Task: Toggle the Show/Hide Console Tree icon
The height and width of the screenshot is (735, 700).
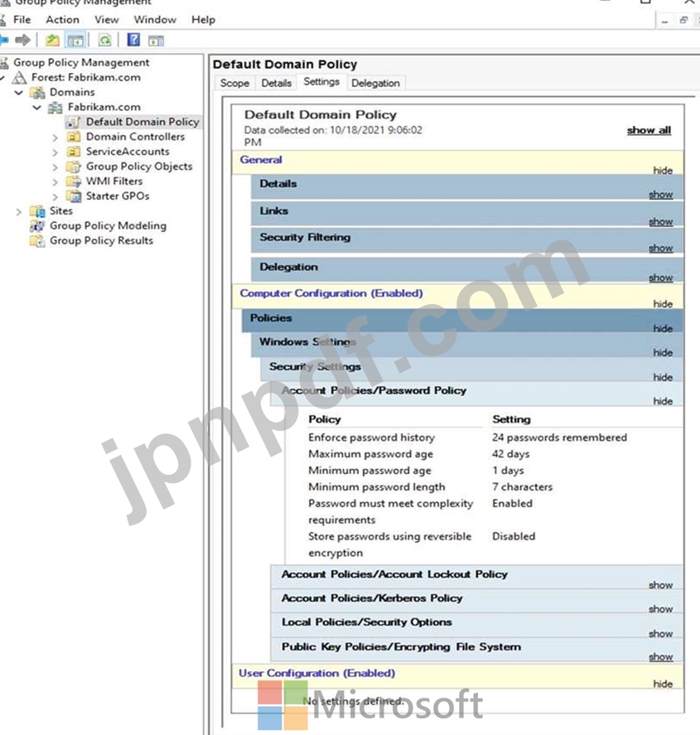Action: point(75,41)
